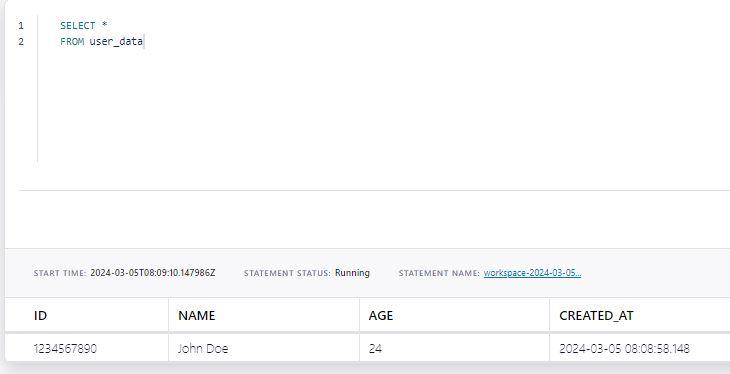The height and width of the screenshot is (374, 730).
Task: Open the workspace-2024-03-05 statement name link
Action: [x=532, y=273]
